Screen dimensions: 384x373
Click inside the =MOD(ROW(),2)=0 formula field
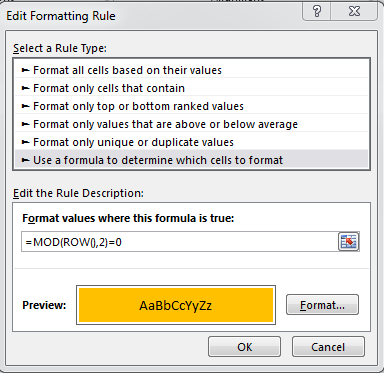(180, 242)
